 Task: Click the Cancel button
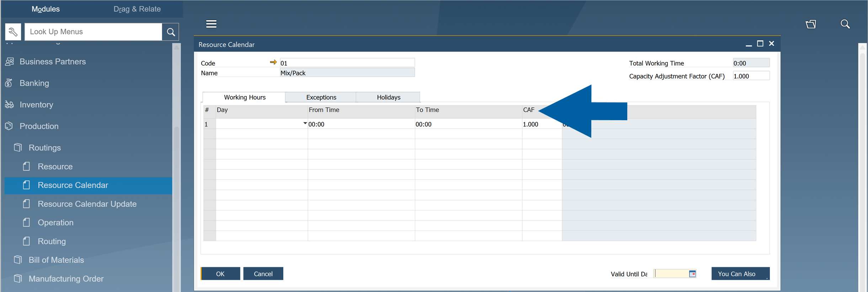(263, 274)
